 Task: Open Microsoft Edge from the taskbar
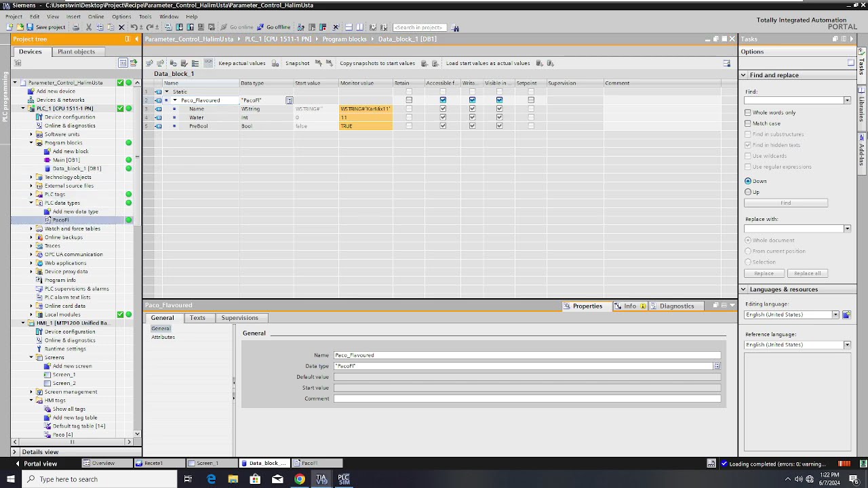pos(211,479)
